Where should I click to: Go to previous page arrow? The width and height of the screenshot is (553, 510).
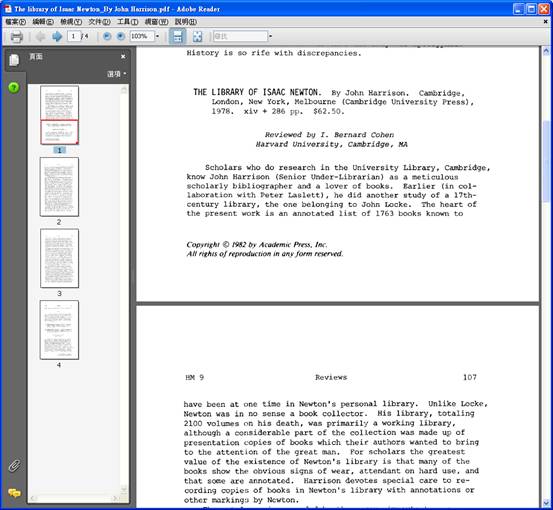(41, 36)
